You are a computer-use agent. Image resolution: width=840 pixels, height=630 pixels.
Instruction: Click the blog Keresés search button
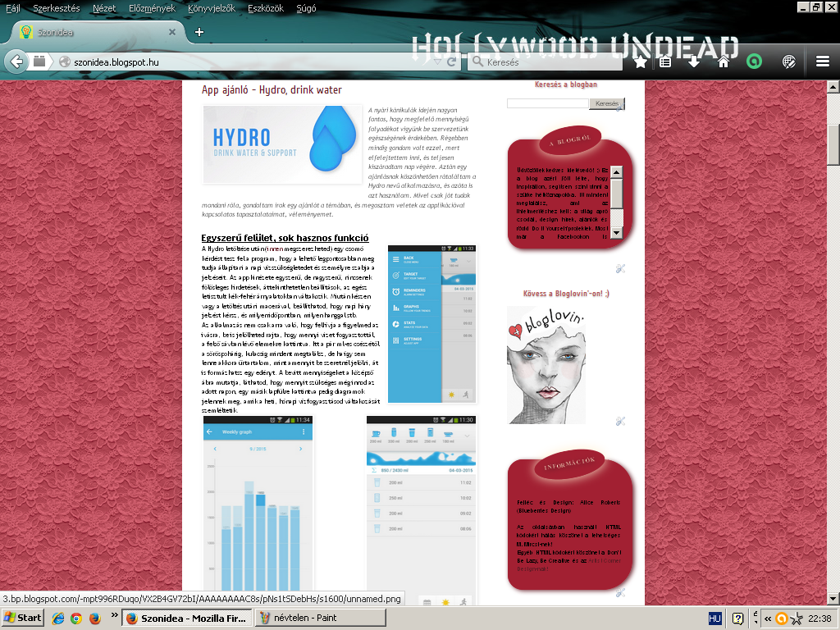click(606, 103)
